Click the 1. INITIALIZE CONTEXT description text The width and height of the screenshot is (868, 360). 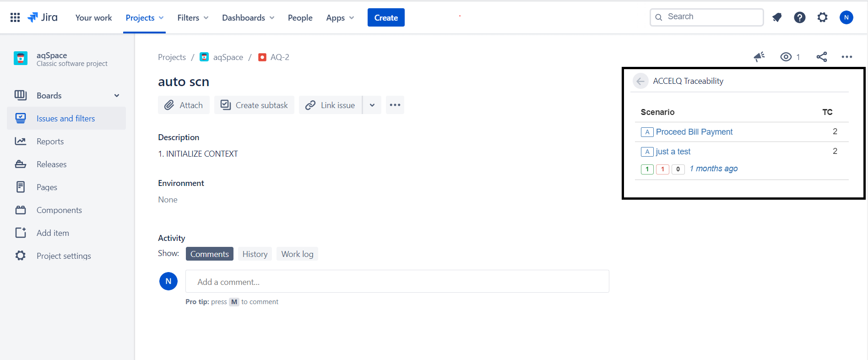pyautogui.click(x=198, y=154)
